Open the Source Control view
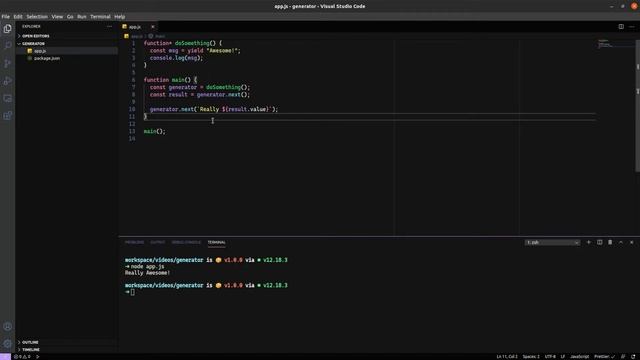 [x=7, y=63]
